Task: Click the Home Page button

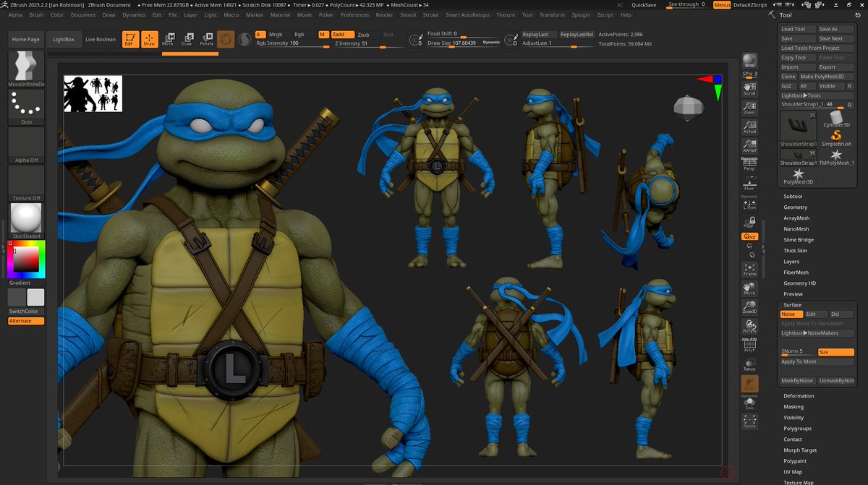Action: tap(26, 39)
